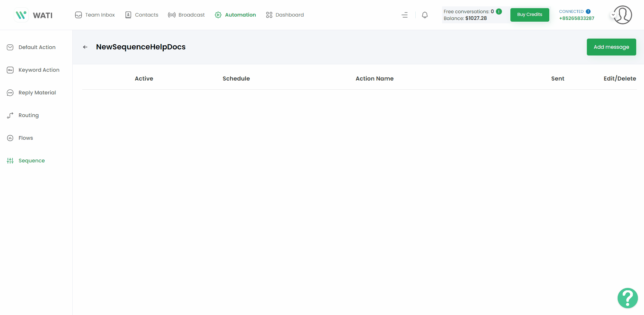Viewport: 644px width, 315px height.
Task: Open the Team Inbox tab
Action: 95,15
